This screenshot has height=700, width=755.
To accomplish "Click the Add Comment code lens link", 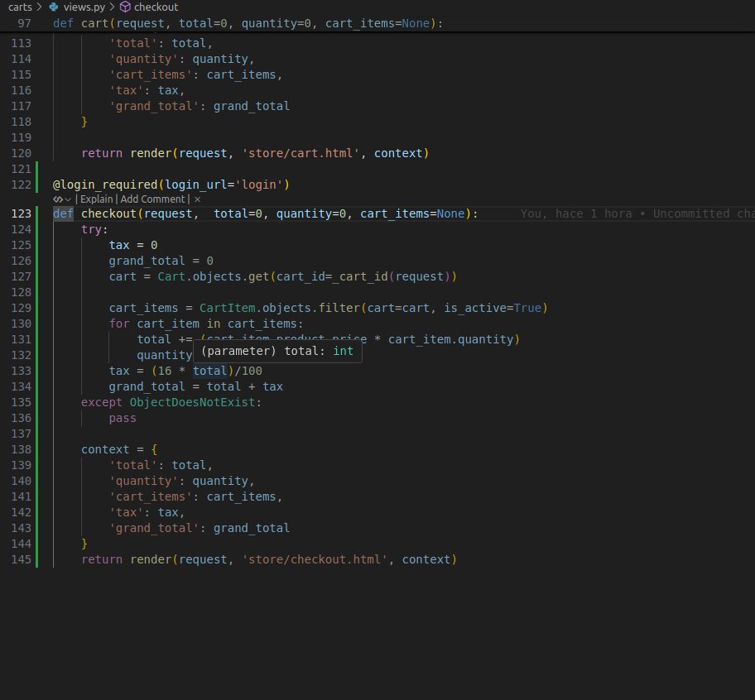I will [152, 199].
